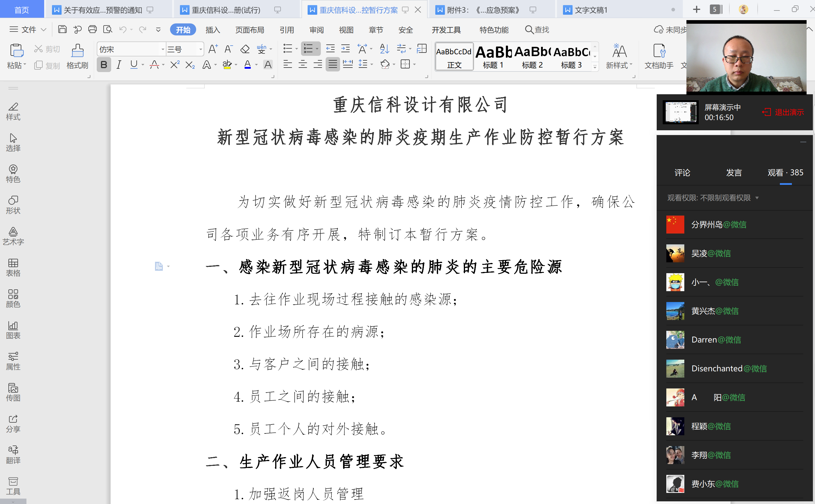Expand the styles gallery more arrow
Image resolution: width=815 pixels, height=504 pixels.
595,67
